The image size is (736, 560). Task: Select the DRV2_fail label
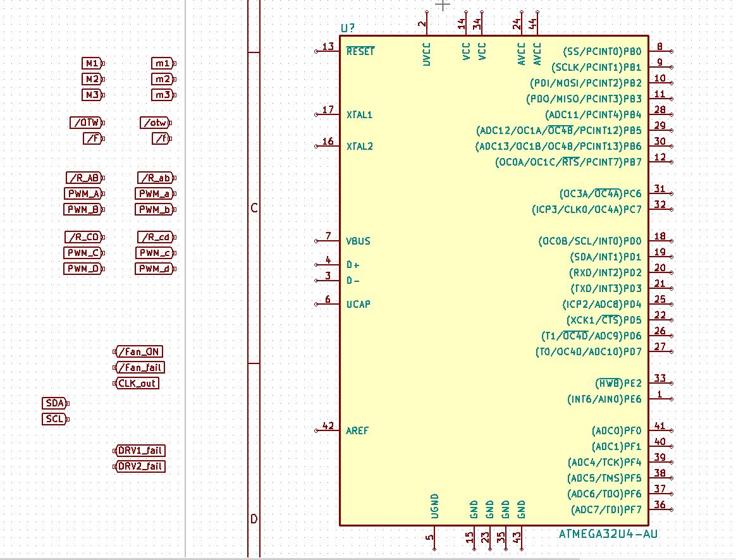point(139,466)
